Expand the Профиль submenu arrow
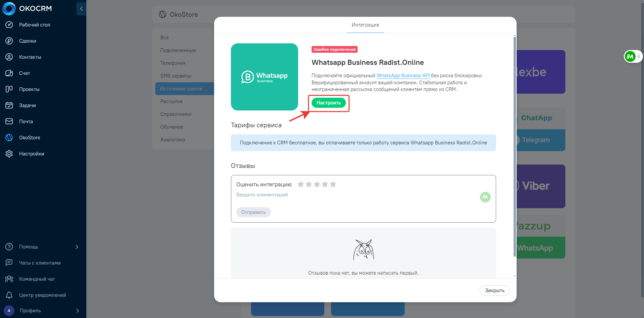Viewport: 644px width, 318px height. [77, 311]
